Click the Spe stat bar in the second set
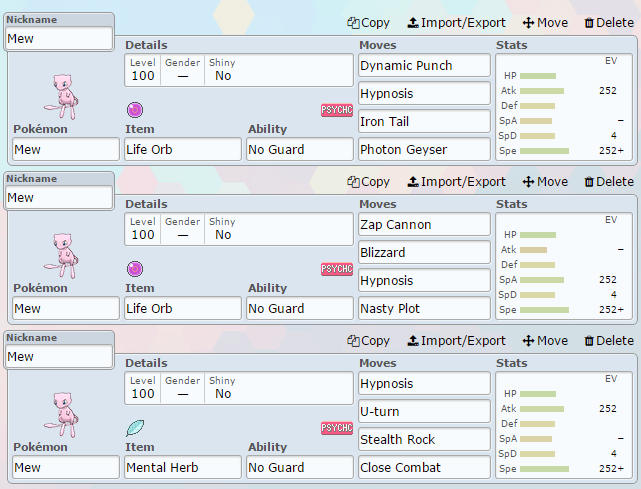The image size is (641, 489). click(544, 309)
